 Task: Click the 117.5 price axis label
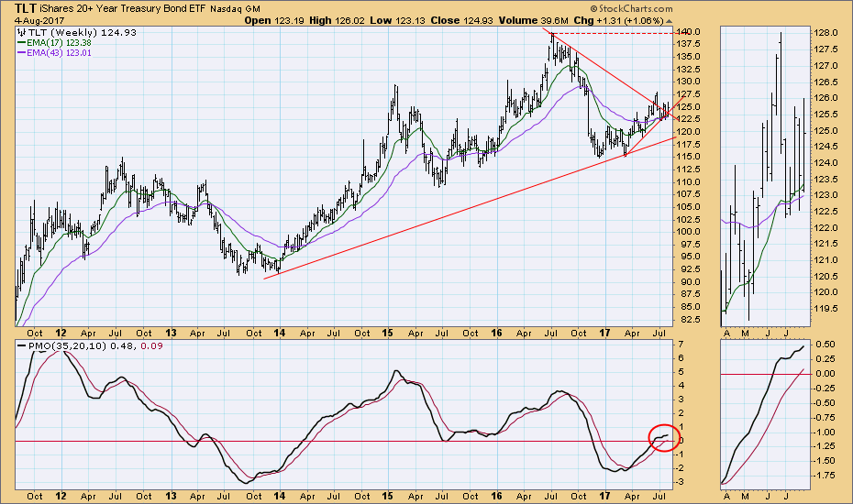pos(690,144)
